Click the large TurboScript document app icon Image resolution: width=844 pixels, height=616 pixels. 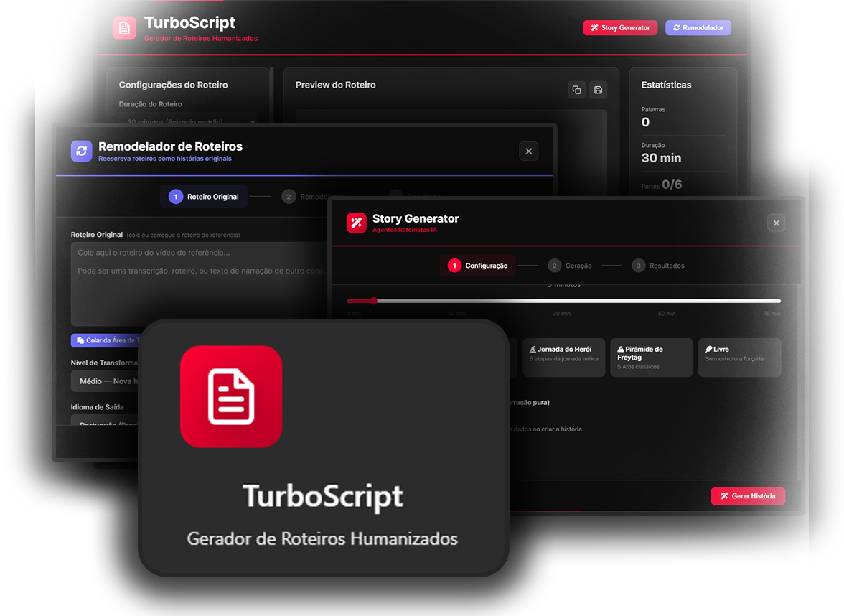point(231,396)
